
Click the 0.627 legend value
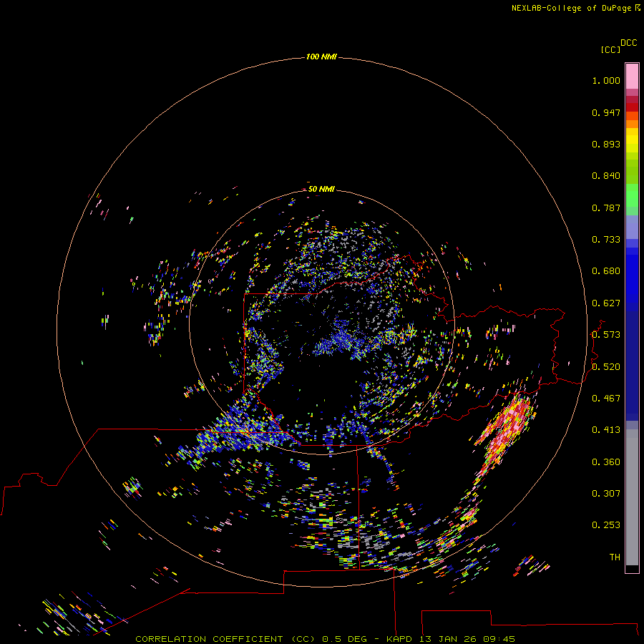point(606,303)
